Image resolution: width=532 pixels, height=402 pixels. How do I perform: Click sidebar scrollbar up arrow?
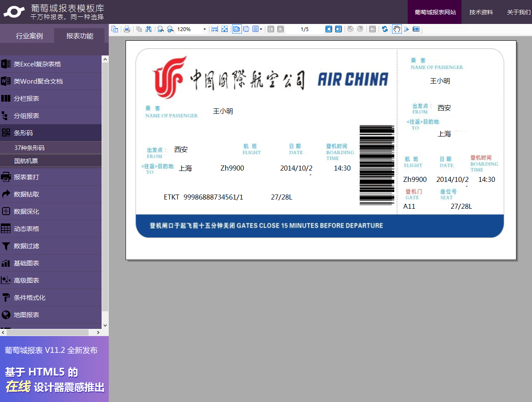pos(105,59)
